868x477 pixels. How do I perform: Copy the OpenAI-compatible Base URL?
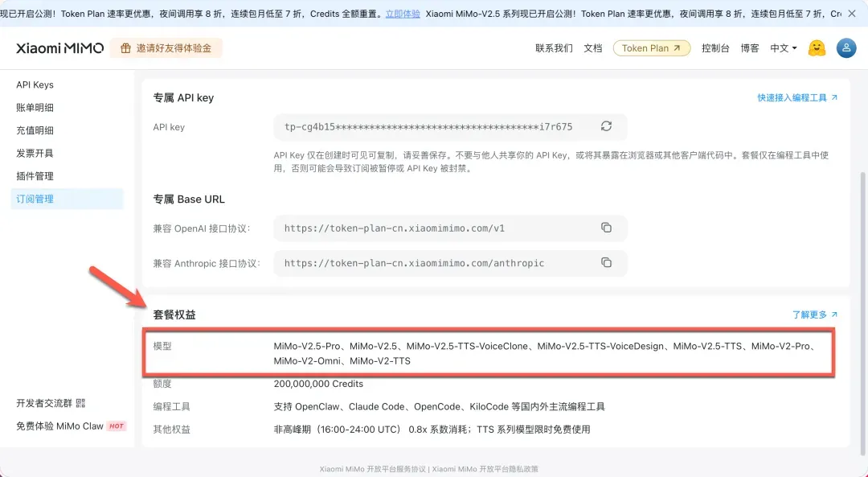click(x=606, y=228)
